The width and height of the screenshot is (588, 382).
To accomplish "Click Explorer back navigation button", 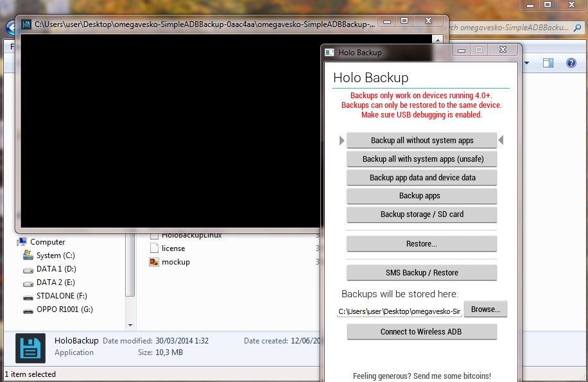I will pyautogui.click(x=10, y=28).
